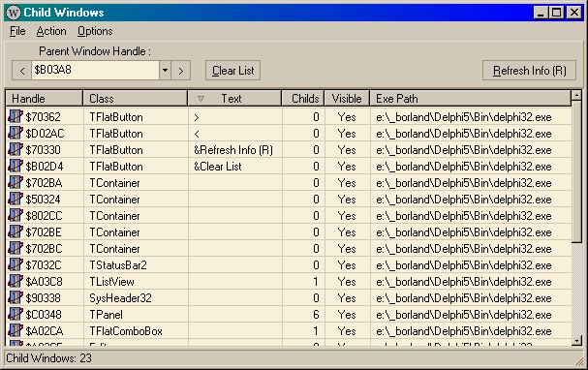Click the window icon for handle $70362

15,116
